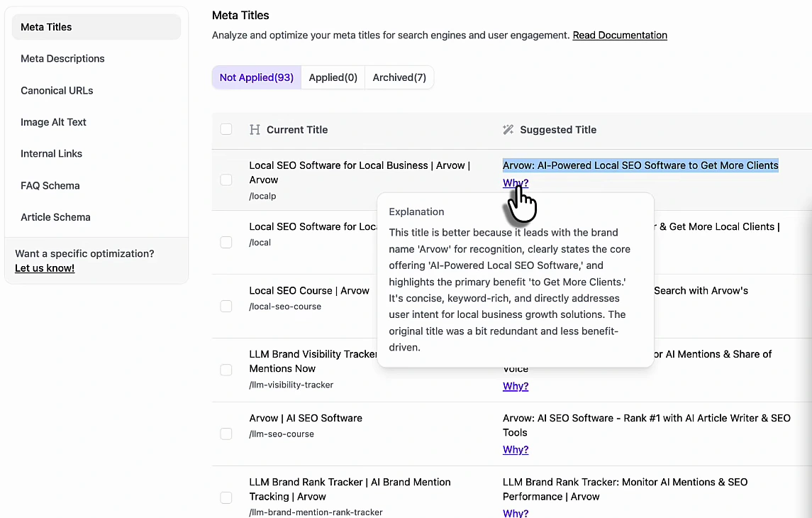Go to Canonical URLs section

click(x=57, y=91)
